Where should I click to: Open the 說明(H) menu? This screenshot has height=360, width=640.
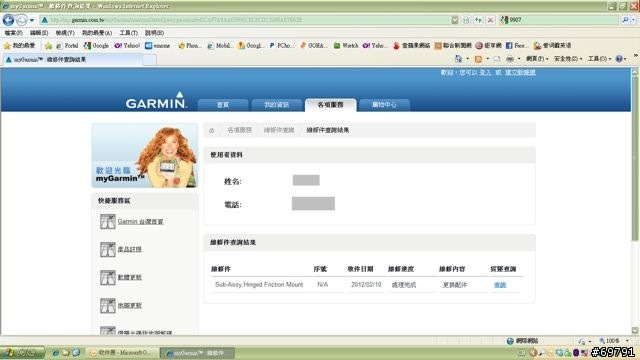click(154, 33)
